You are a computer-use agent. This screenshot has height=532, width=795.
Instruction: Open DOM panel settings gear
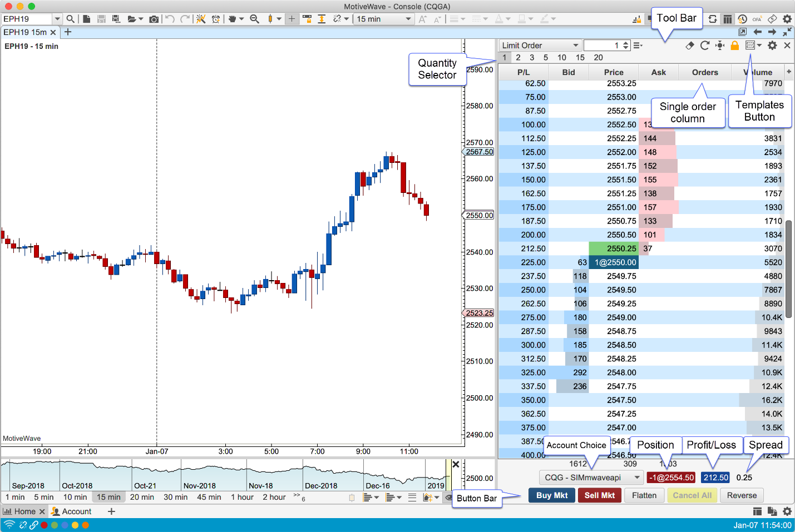point(772,46)
